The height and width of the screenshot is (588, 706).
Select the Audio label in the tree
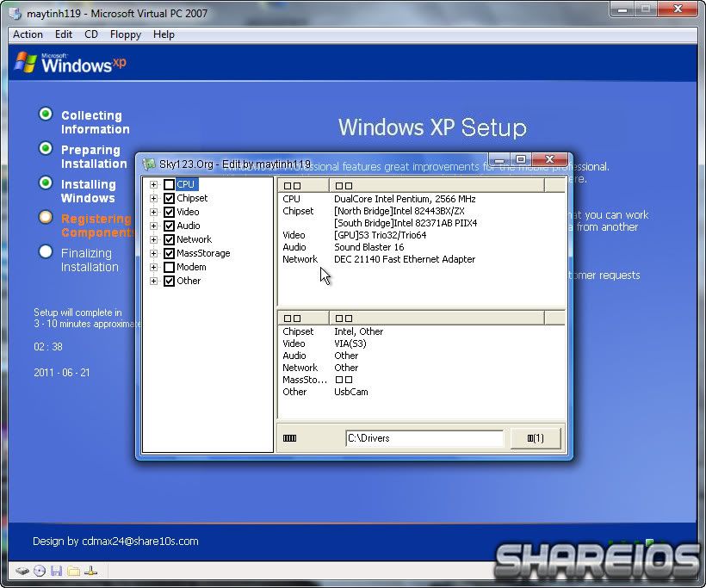coord(189,226)
